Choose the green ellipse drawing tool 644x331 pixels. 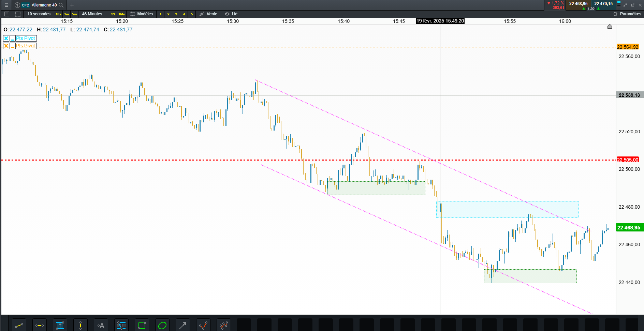pos(162,326)
